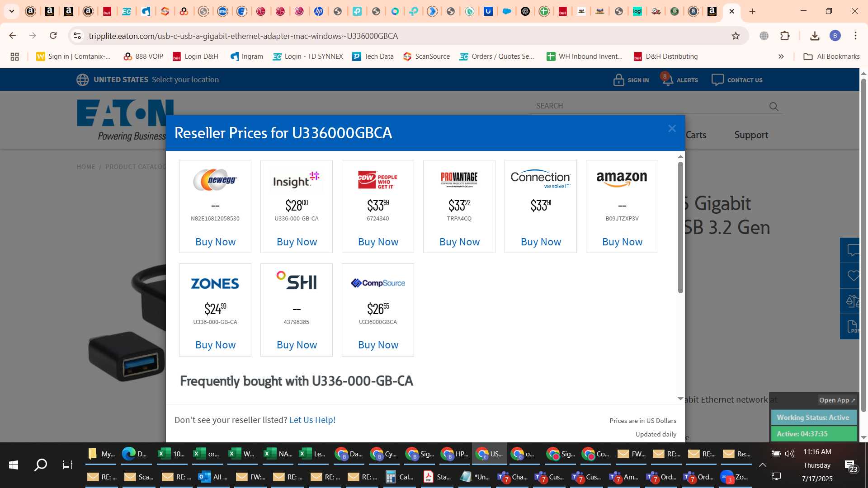
Task: Open All Bookmarks folder
Action: pyautogui.click(x=831, y=56)
